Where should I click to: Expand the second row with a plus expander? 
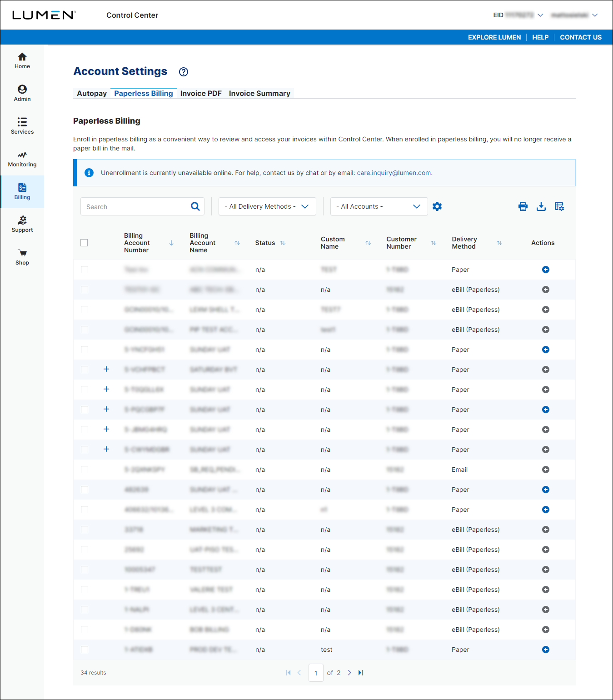pyautogui.click(x=106, y=389)
